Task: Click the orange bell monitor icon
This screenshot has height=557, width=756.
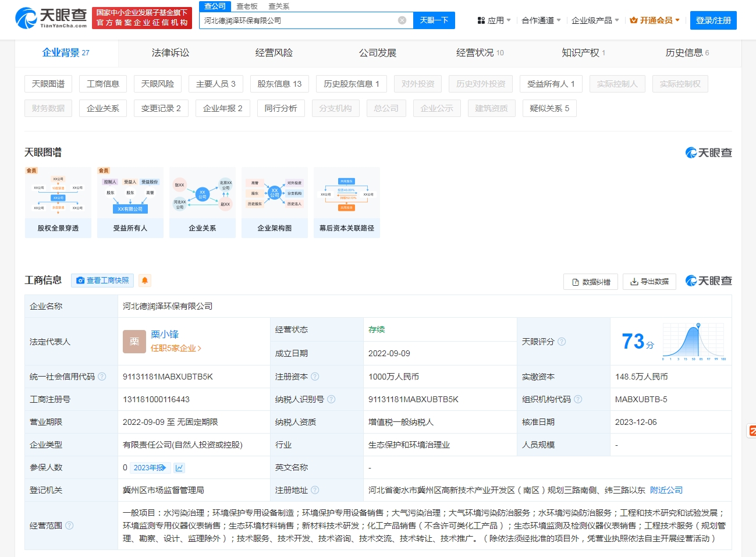Action: click(x=145, y=281)
